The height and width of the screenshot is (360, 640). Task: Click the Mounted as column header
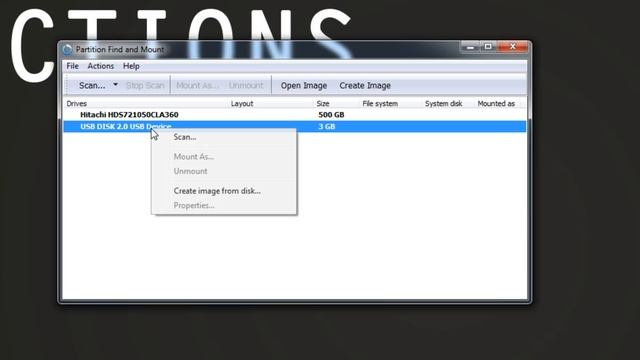[496, 104]
